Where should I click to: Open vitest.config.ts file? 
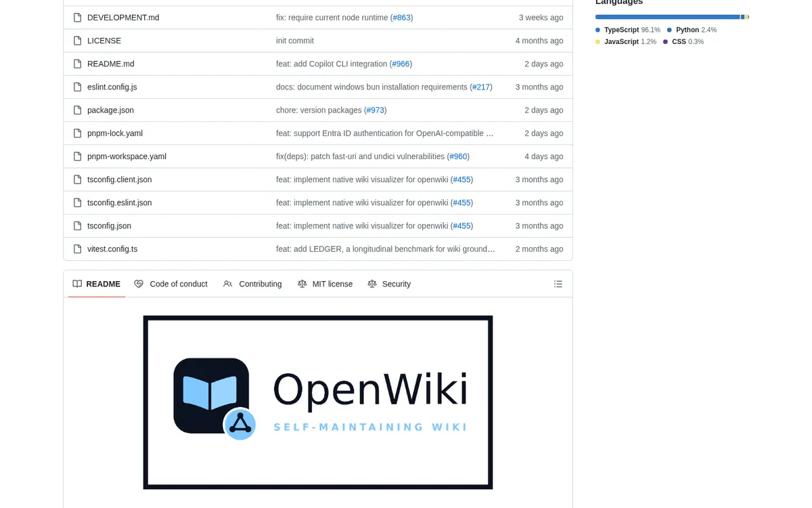click(x=112, y=249)
